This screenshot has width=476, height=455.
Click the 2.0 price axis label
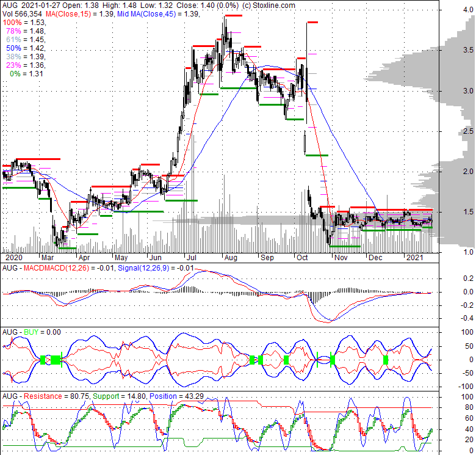pyautogui.click(x=469, y=172)
